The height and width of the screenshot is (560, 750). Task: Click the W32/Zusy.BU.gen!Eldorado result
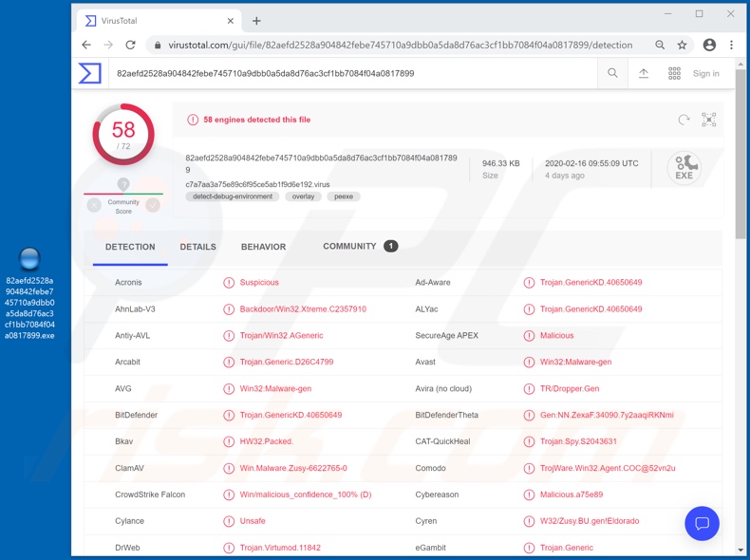pyautogui.click(x=590, y=521)
